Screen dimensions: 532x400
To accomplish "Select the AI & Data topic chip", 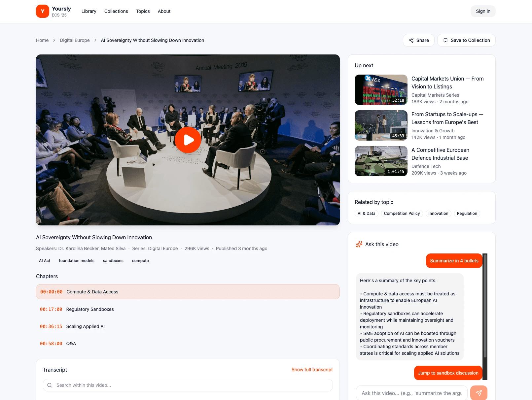I will [x=367, y=214].
